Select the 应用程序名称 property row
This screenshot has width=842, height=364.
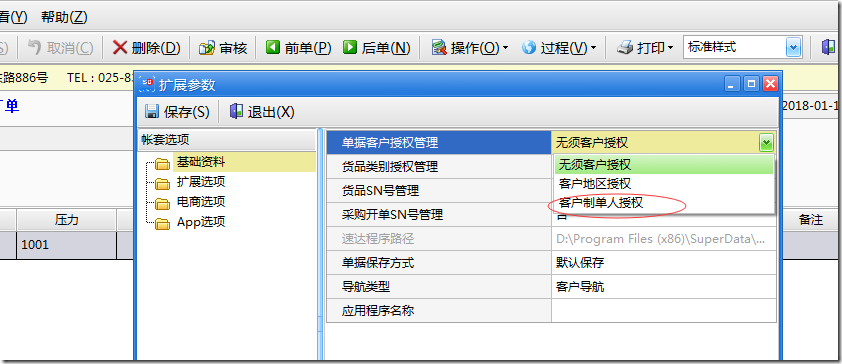click(x=439, y=311)
